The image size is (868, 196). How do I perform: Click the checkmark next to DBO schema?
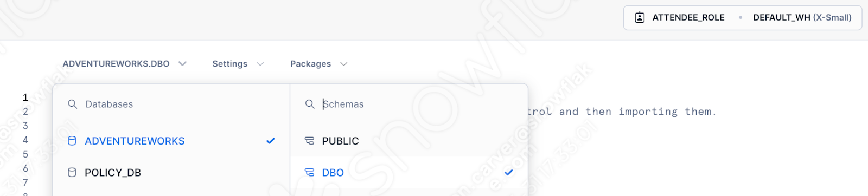click(508, 173)
